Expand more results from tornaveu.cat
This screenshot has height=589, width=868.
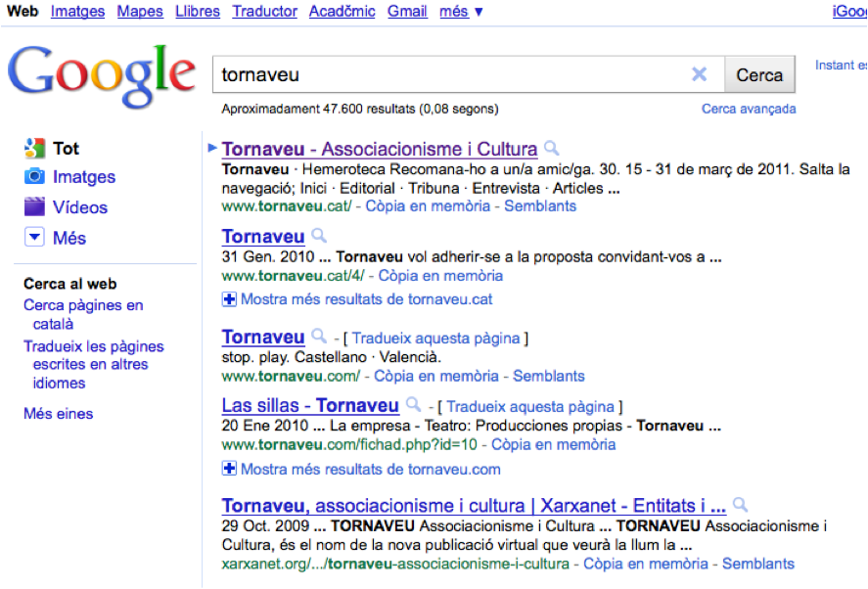pos(227,298)
